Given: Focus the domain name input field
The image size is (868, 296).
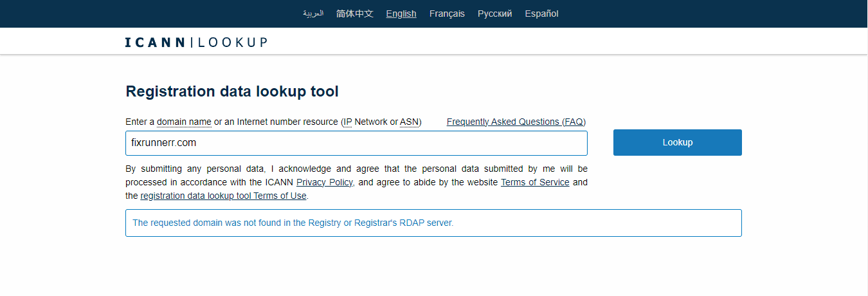Looking at the screenshot, I should (356, 143).
